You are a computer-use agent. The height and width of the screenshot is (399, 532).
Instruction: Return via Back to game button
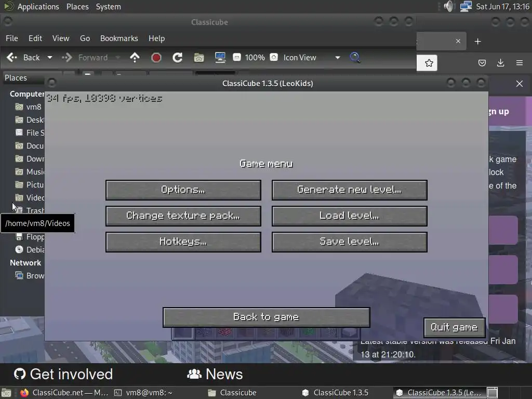click(267, 317)
